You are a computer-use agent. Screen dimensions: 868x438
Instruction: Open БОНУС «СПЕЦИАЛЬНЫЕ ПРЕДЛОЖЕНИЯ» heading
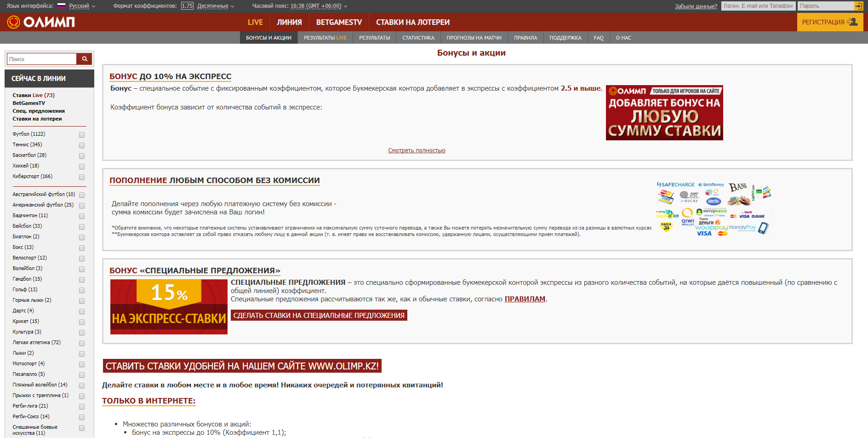point(194,271)
